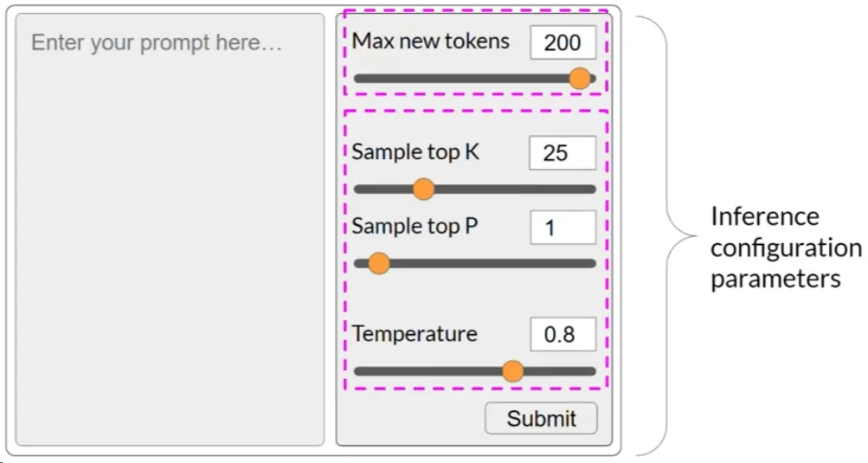Click the Sample top K value box

point(563,153)
